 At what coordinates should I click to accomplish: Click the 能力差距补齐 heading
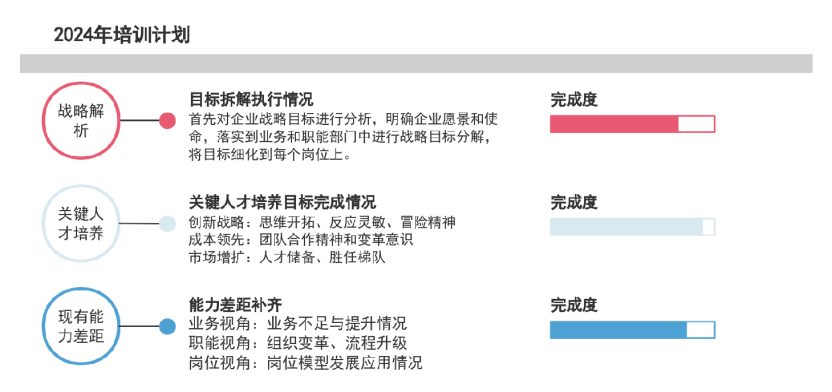(236, 305)
